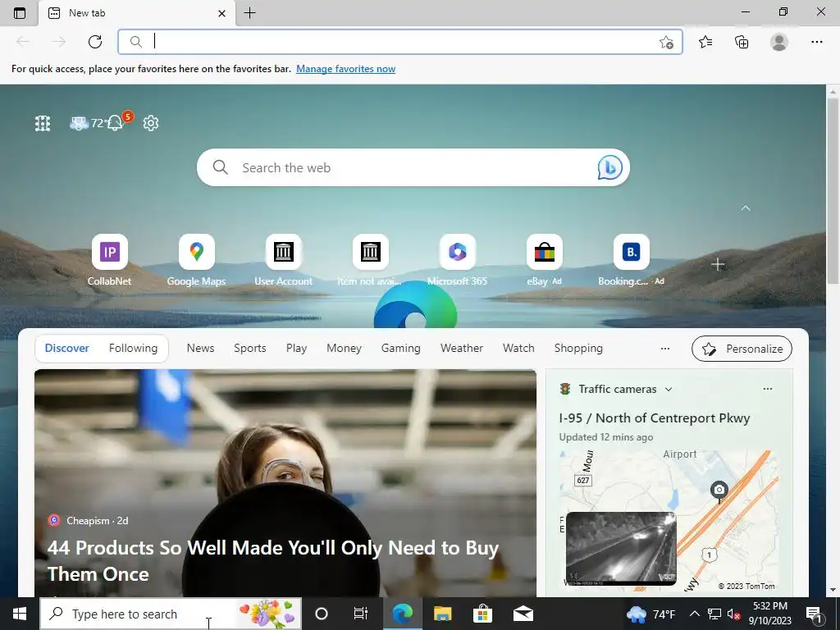The width and height of the screenshot is (840, 630).
Task: Open Google Maps quick link
Action: [x=196, y=260]
